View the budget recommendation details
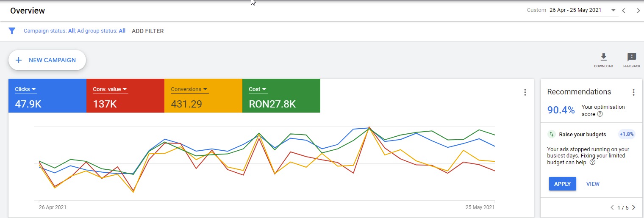 pyautogui.click(x=593, y=184)
